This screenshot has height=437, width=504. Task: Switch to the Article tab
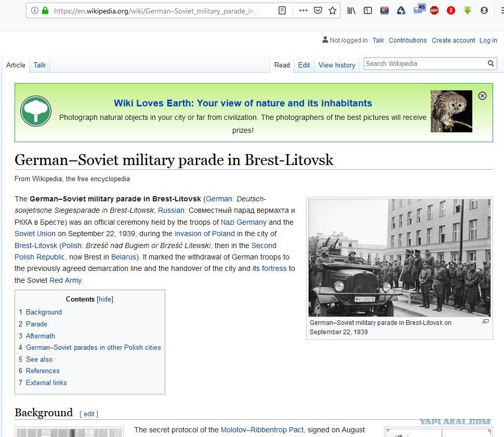(x=16, y=65)
